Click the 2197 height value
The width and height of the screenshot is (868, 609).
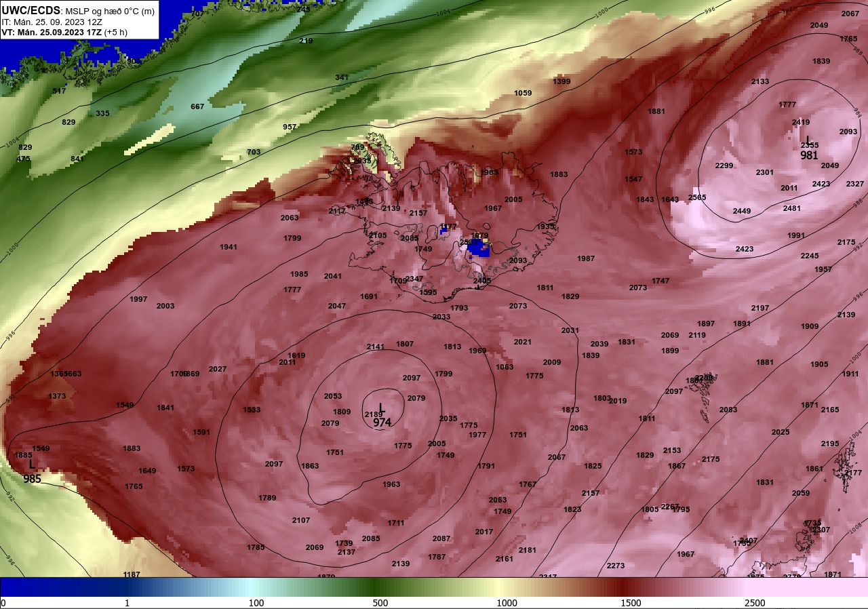[x=760, y=308]
